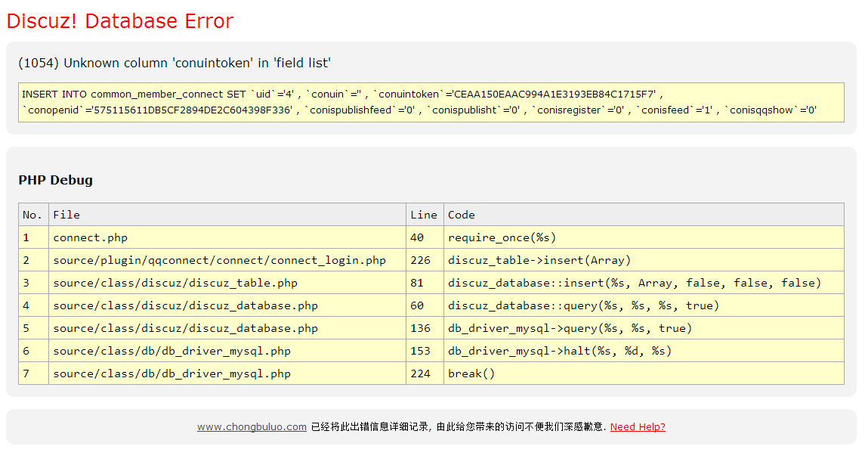Click the db_driver_mysql->query code cell
Viewport: 868px width, 468px height.
644,328
